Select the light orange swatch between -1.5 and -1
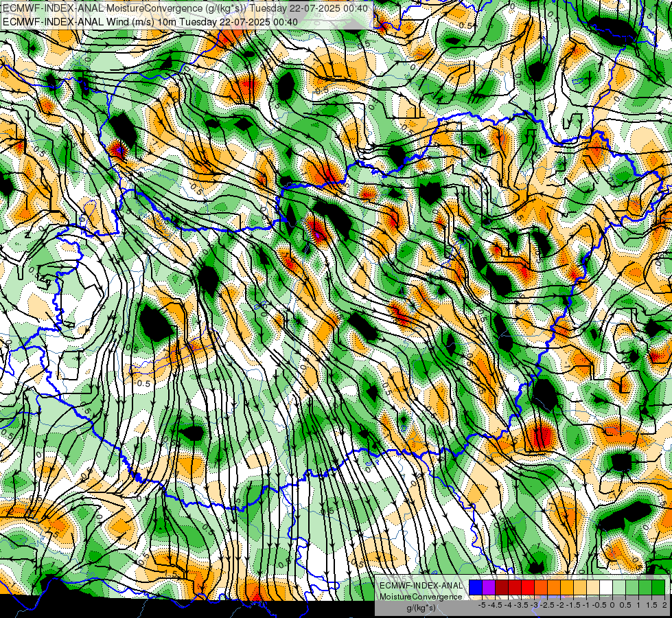This screenshot has width=672, height=618. pos(580,588)
